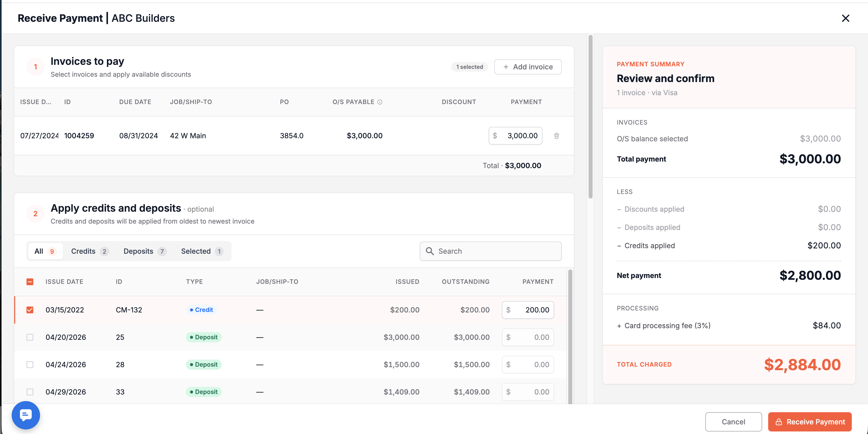Open the Deposits tab

(x=145, y=251)
